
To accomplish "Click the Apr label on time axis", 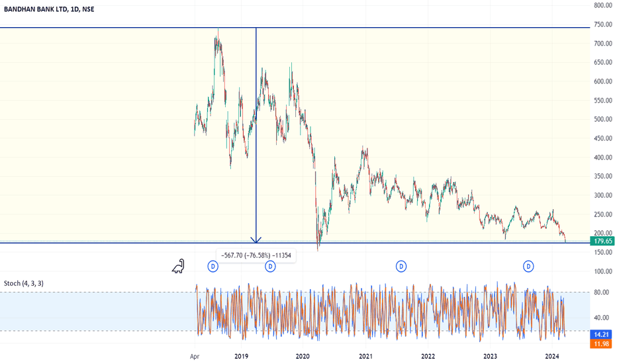I will pyautogui.click(x=195, y=357).
